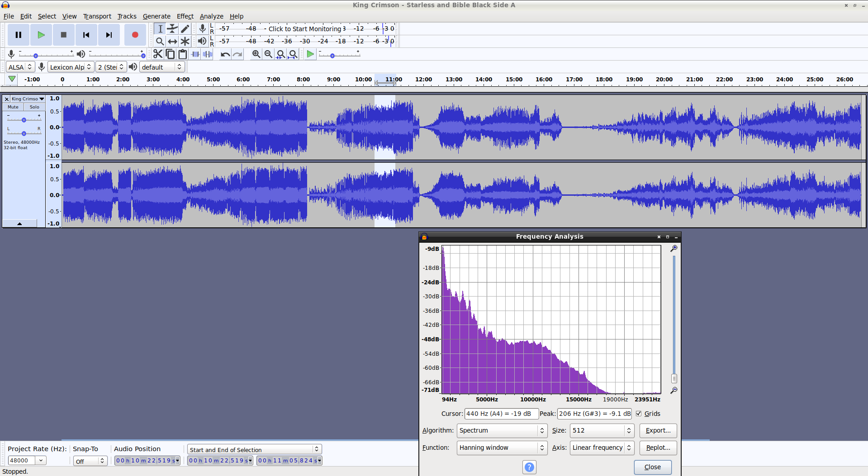Click the Frequency Analysis zoom-in magnifier
868x476 pixels.
674,248
